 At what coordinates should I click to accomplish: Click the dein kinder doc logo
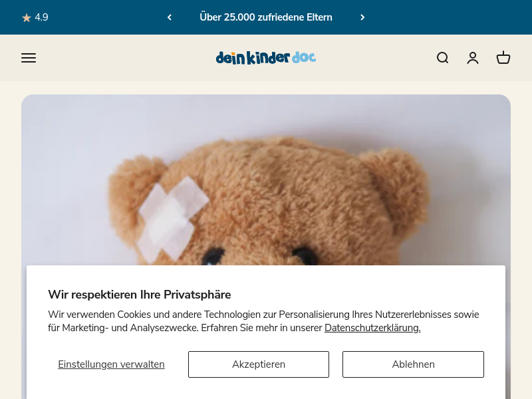(x=266, y=58)
